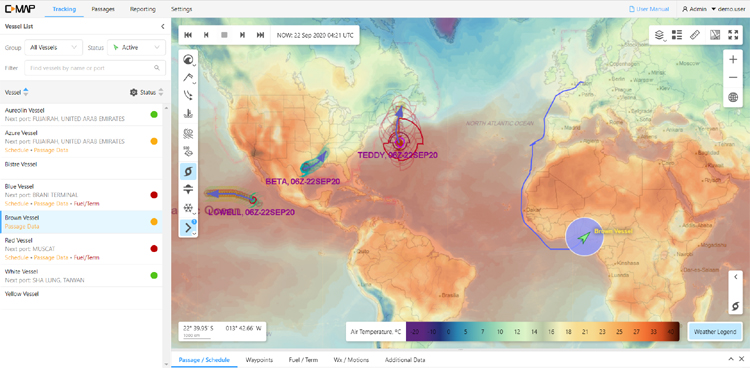
Task: Open the User Manual link
Action: click(649, 9)
